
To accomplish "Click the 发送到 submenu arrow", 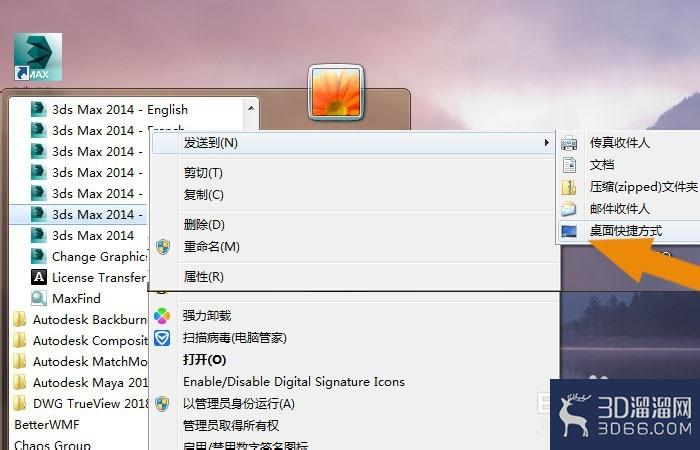I will tap(546, 143).
